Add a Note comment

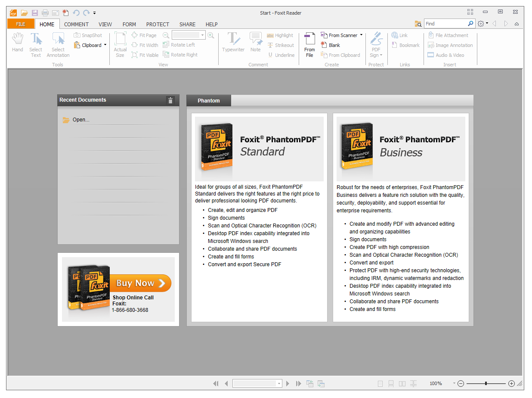coord(256,43)
